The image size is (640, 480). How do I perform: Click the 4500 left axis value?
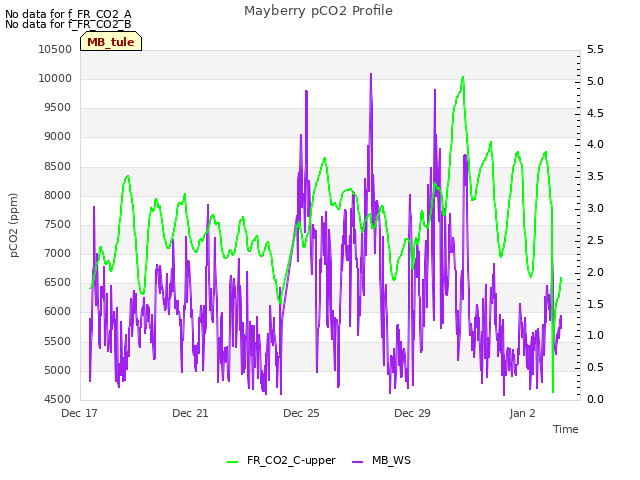[58, 400]
